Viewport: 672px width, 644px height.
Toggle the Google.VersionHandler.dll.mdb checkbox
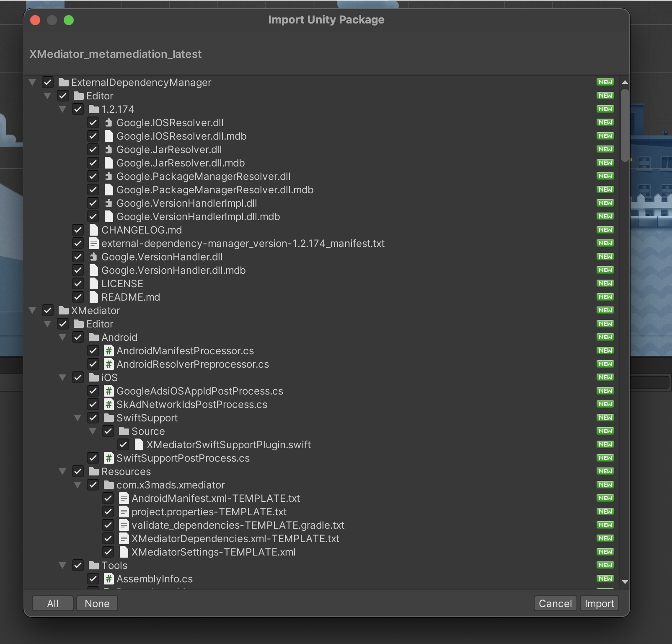[x=78, y=270]
